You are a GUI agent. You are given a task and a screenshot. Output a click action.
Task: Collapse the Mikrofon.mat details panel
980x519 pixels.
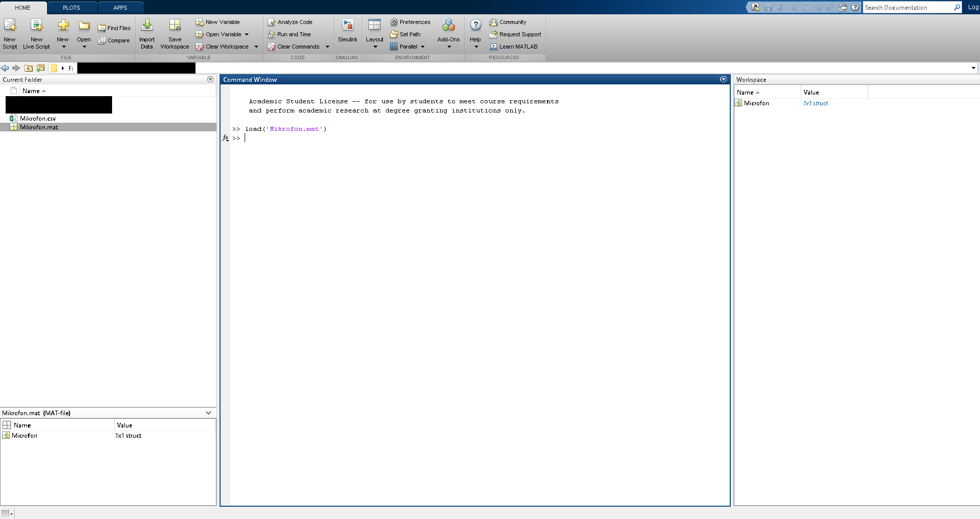pos(208,413)
